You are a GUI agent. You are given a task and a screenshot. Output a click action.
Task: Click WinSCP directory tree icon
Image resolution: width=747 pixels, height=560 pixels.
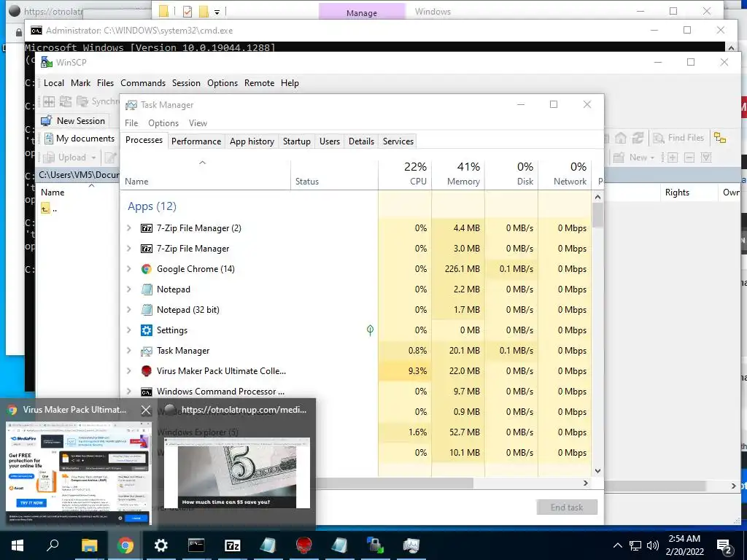(x=720, y=138)
